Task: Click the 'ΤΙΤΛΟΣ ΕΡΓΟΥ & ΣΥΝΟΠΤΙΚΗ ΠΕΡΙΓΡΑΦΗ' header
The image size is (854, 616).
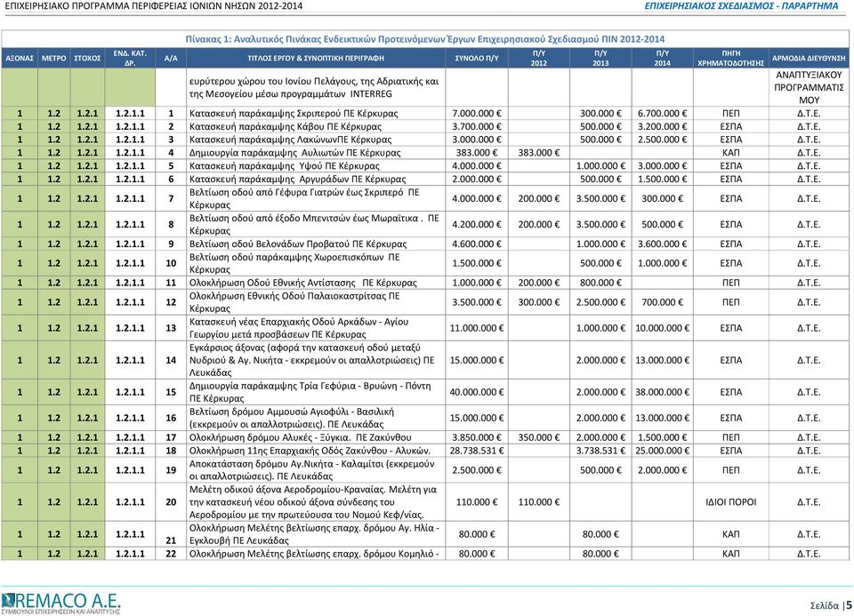Action: pyautogui.click(x=315, y=59)
